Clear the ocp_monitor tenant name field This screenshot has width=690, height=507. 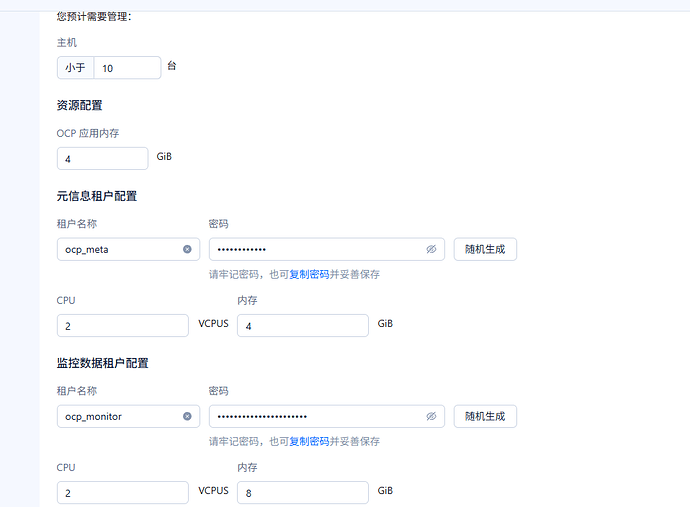tap(187, 416)
